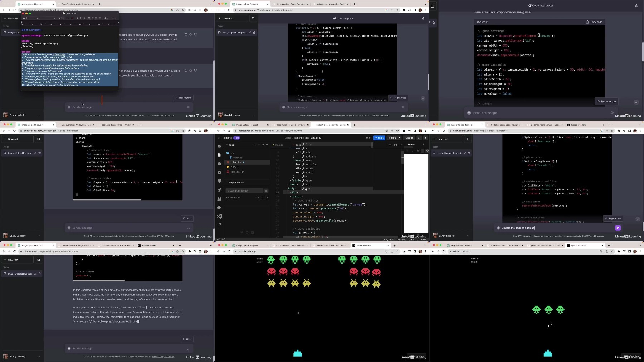Screen dimensions: 644x362
Task: Open Search icon in CodeSandbox sidebar
Action: tap(219, 164)
